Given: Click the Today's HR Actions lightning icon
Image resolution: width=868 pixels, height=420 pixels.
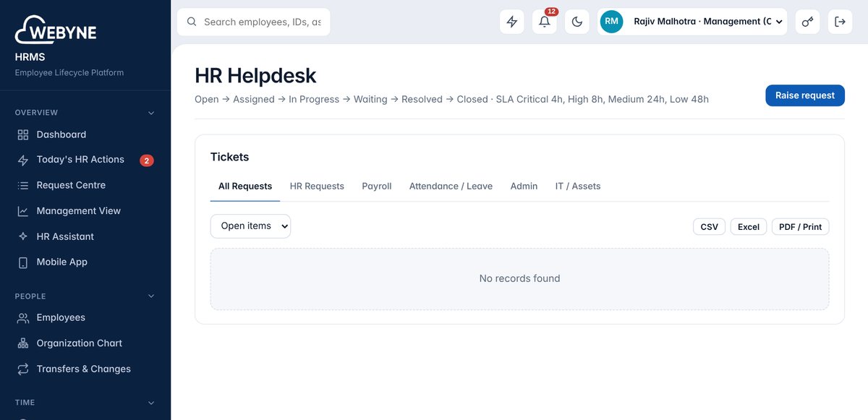Looking at the screenshot, I should pyautogui.click(x=23, y=160).
